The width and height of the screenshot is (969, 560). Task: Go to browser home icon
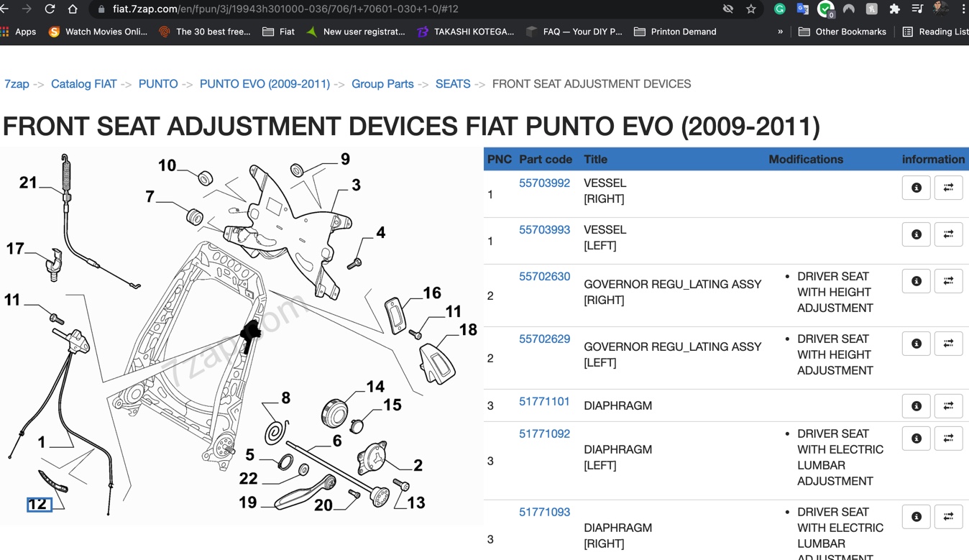73,9
